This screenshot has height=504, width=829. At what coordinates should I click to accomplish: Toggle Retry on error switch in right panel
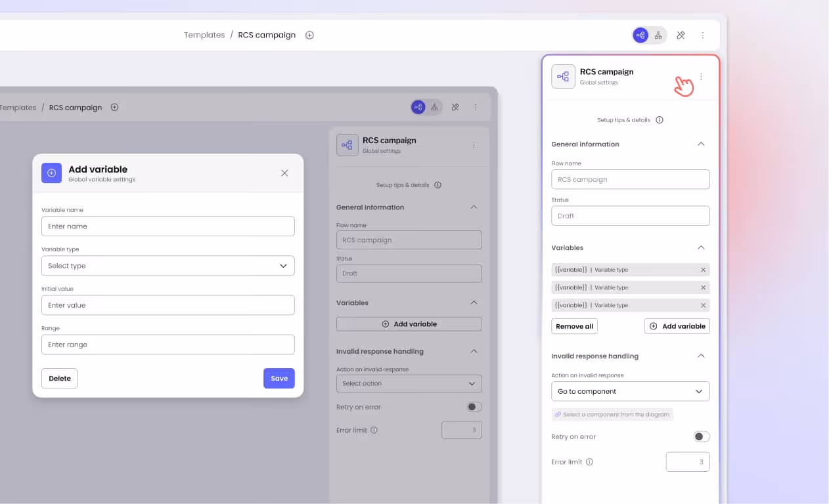702,436
